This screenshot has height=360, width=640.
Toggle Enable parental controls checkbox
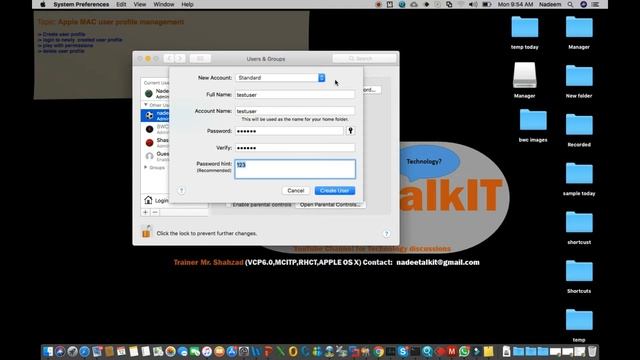pos(229,205)
